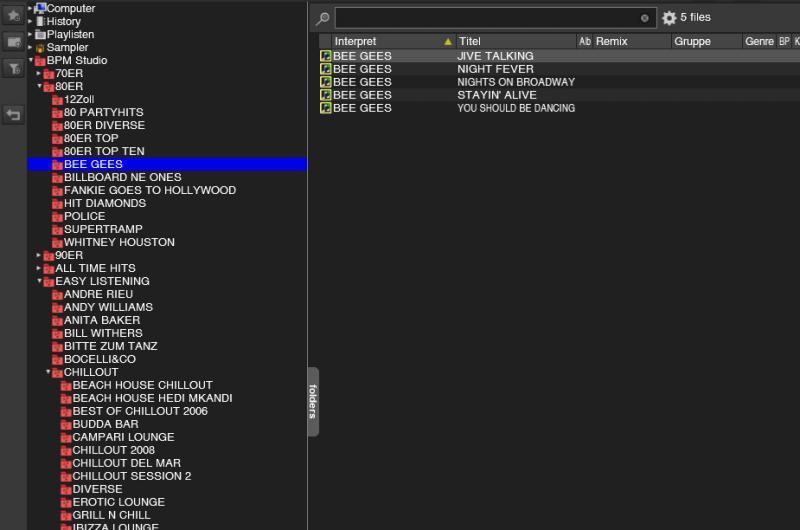Select the track title NIGHT FEVER

click(495, 69)
